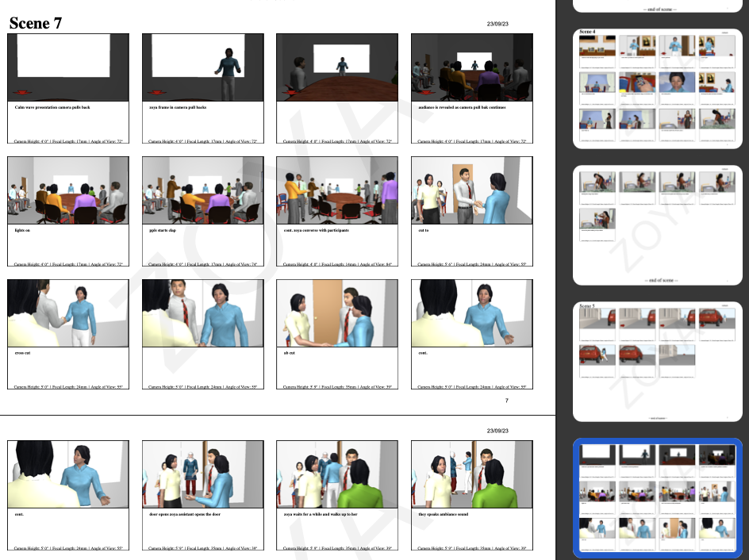Image resolution: width=749 pixels, height=560 pixels.
Task: Click the "audience is revealed" frame image
Action: click(471, 67)
